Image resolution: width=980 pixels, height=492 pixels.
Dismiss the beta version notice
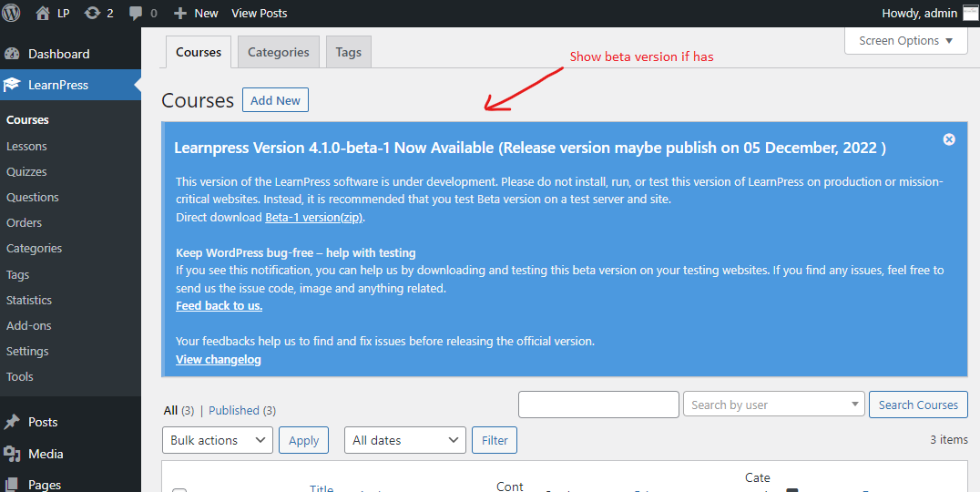pos(949,139)
